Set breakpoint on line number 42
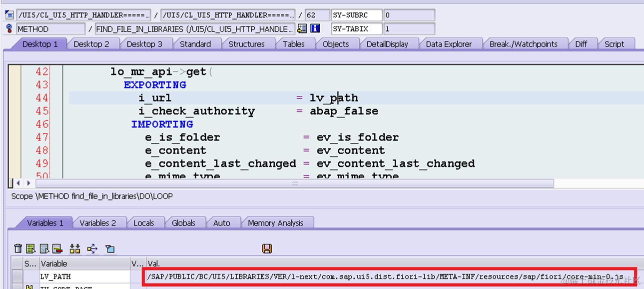 coord(42,72)
